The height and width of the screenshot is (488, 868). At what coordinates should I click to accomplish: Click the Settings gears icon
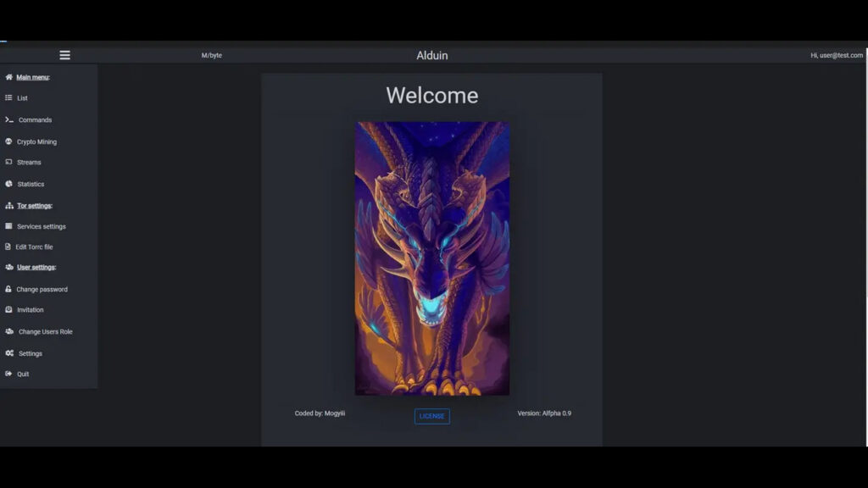coord(9,353)
